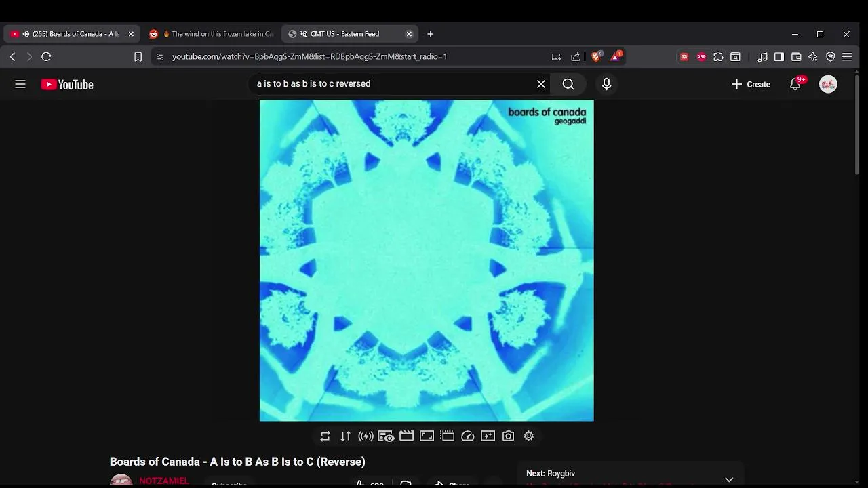Open the playback speed gauge
Screen dimensions: 868x488
click(x=467, y=436)
